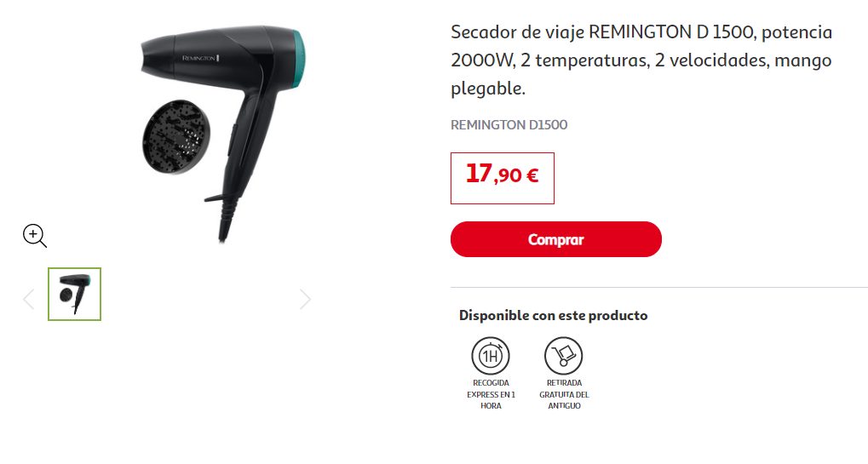
Task: Go to next thumbnail with right arrow
Action: (305, 299)
